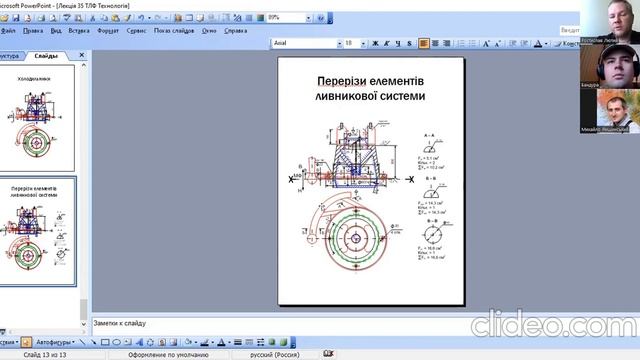Select the Холодильники slide thumbnail
Screen dimensions: 640x360
[37, 118]
